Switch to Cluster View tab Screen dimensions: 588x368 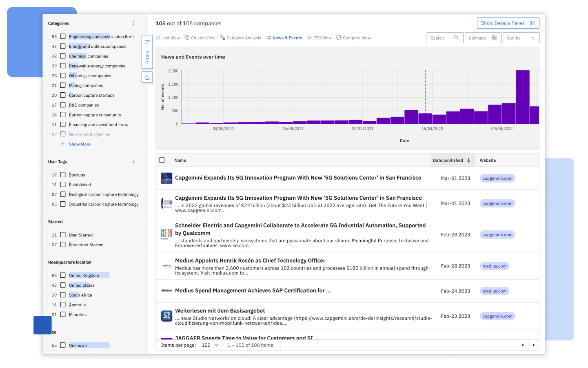coord(200,38)
